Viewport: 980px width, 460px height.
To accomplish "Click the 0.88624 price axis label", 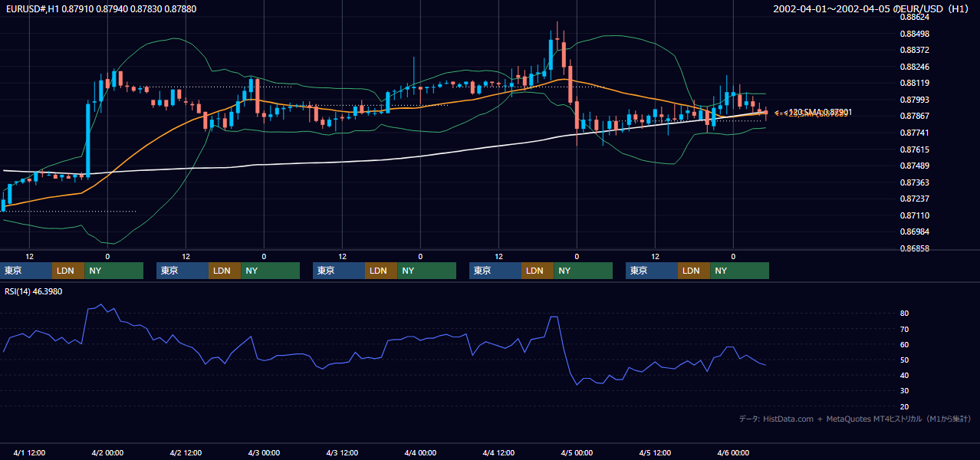I will tap(914, 17).
